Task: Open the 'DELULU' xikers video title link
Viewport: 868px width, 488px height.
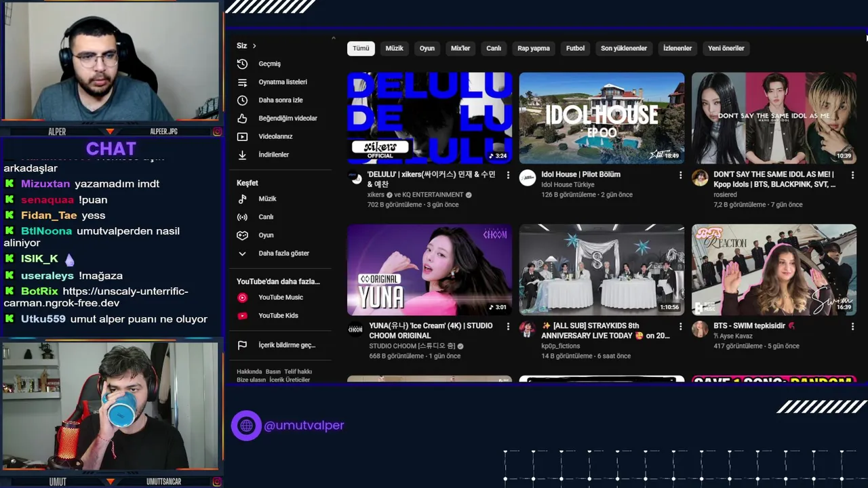Action: point(431,179)
